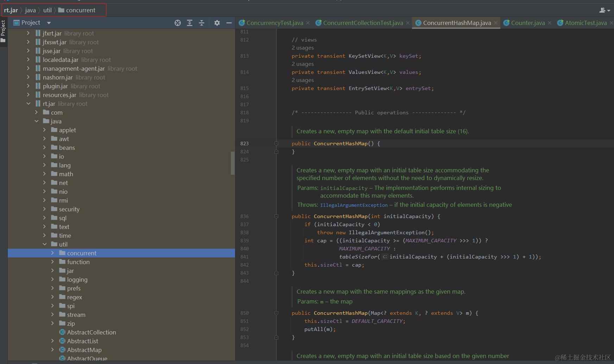This screenshot has height=364, width=614.
Task: Collapse the rt.jar library node
Action: pos(29,104)
